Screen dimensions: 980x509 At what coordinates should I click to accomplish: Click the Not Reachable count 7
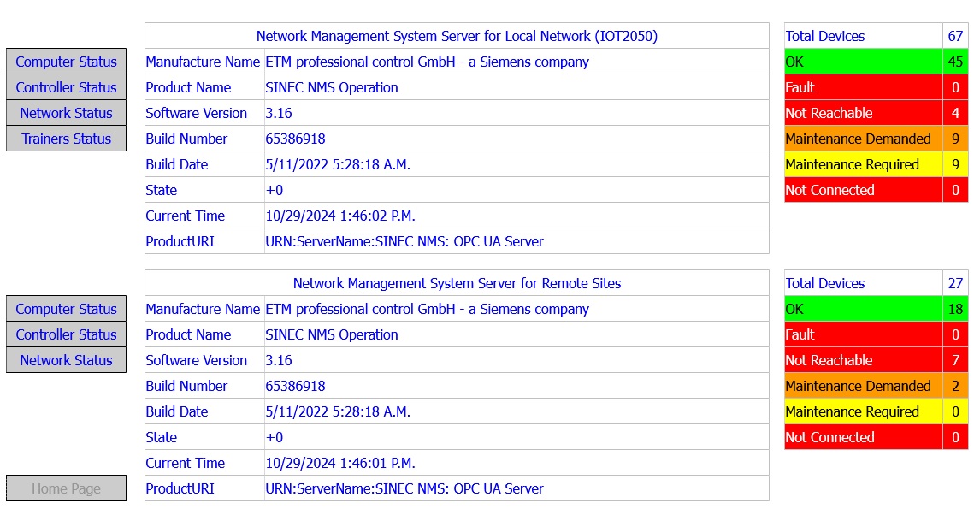click(x=955, y=360)
